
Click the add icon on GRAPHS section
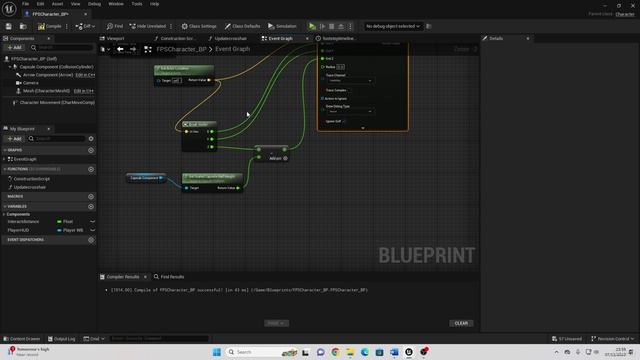(x=91, y=150)
